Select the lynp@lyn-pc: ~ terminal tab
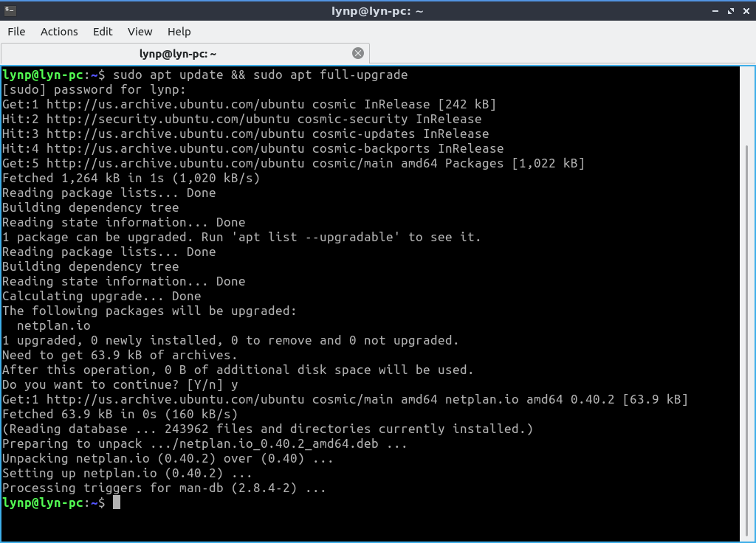This screenshot has height=543, width=756. click(177, 53)
